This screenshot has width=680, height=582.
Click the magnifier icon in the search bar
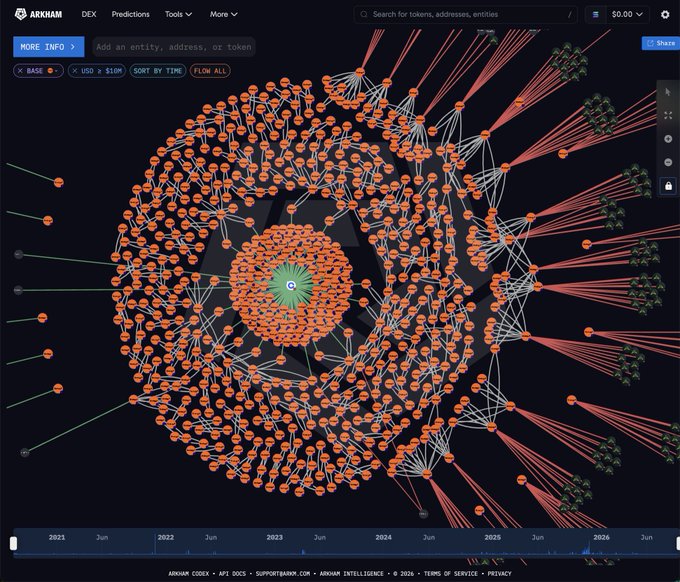(363, 14)
